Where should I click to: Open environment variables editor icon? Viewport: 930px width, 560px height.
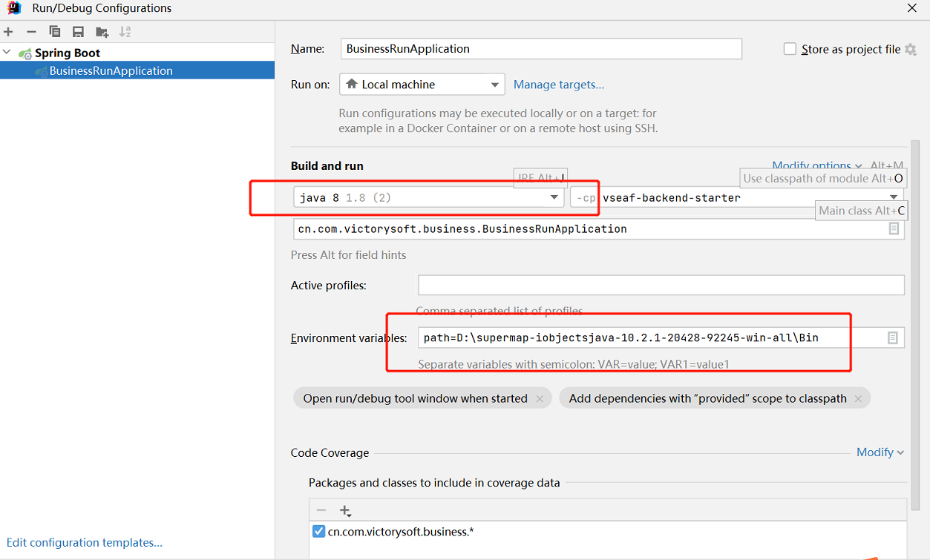tap(892, 338)
